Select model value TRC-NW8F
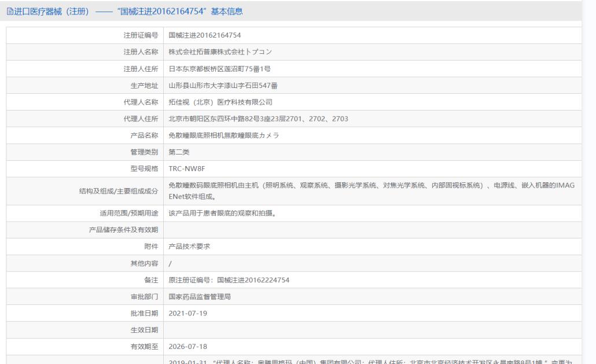596x364 pixels. coord(187,169)
